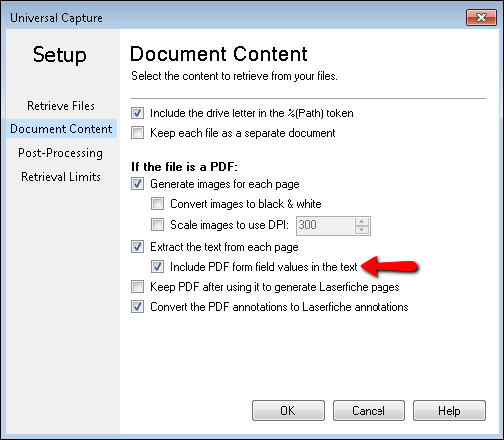Confirm settings with the OK button

[x=288, y=411]
